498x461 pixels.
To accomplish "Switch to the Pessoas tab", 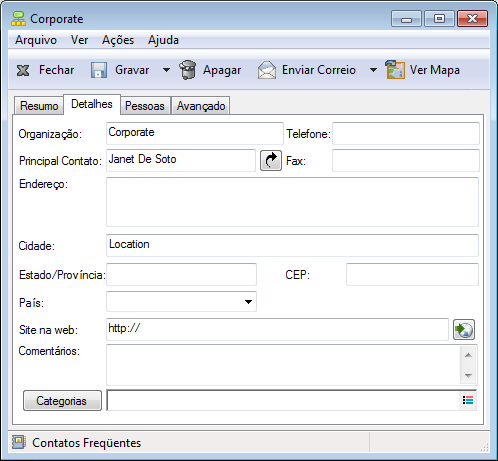I will 145,106.
